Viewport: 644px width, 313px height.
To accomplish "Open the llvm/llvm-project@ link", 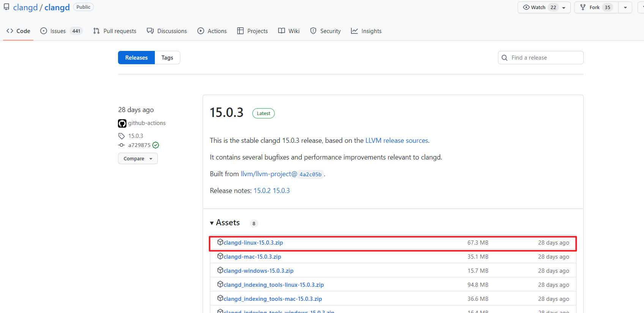I will pos(269,174).
